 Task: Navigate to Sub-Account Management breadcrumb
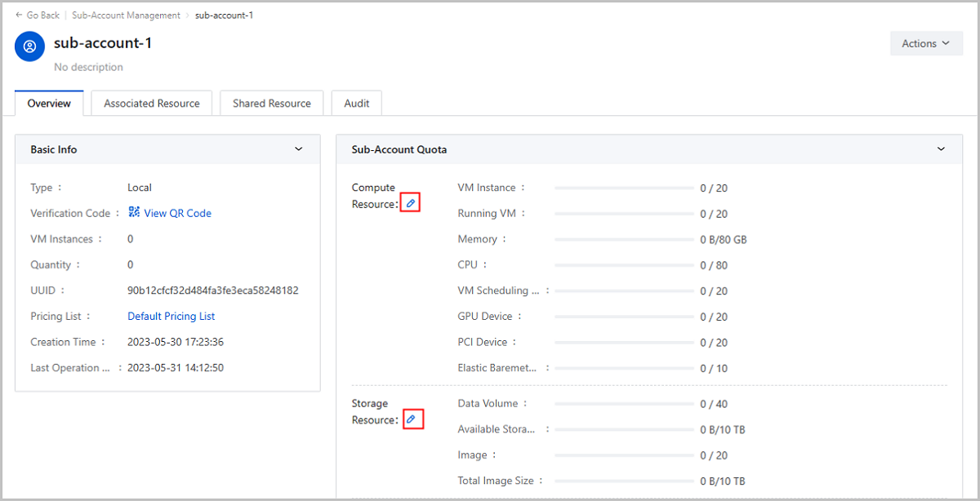(126, 15)
